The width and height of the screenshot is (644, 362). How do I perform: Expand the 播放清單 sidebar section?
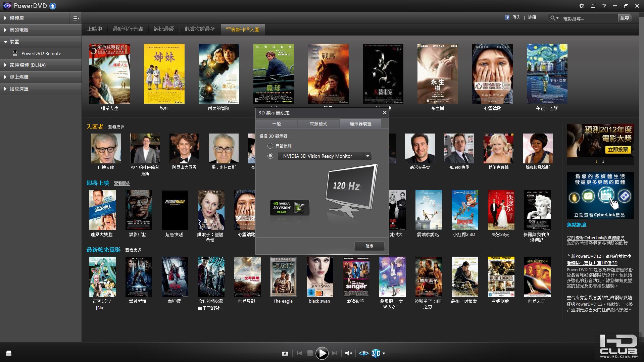[x=41, y=89]
